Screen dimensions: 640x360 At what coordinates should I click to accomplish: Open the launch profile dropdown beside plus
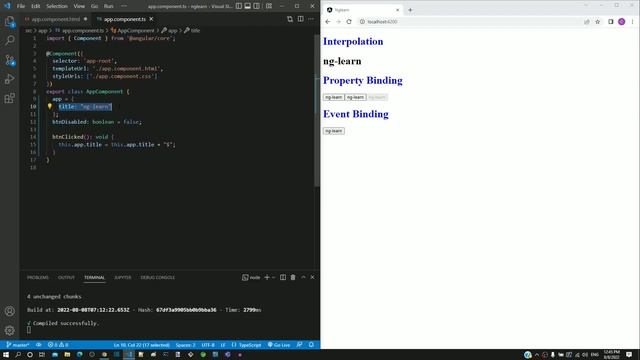[x=273, y=278]
